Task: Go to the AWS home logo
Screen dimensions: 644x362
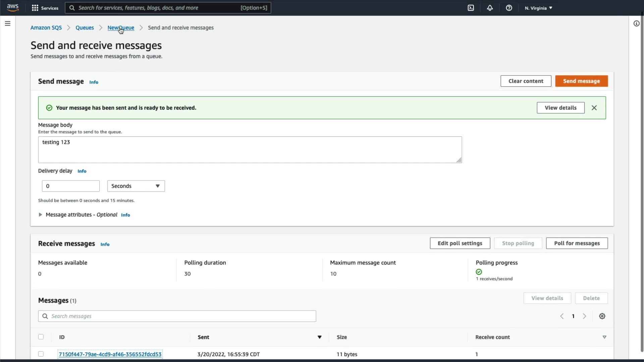Action: (x=13, y=8)
